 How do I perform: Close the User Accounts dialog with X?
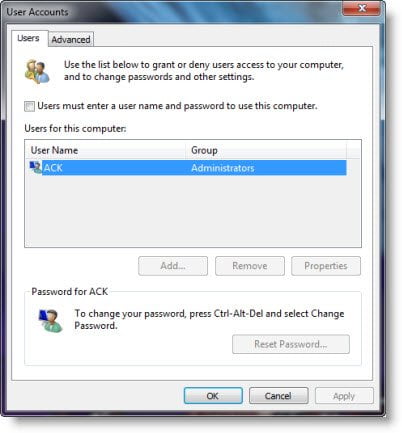362,8
